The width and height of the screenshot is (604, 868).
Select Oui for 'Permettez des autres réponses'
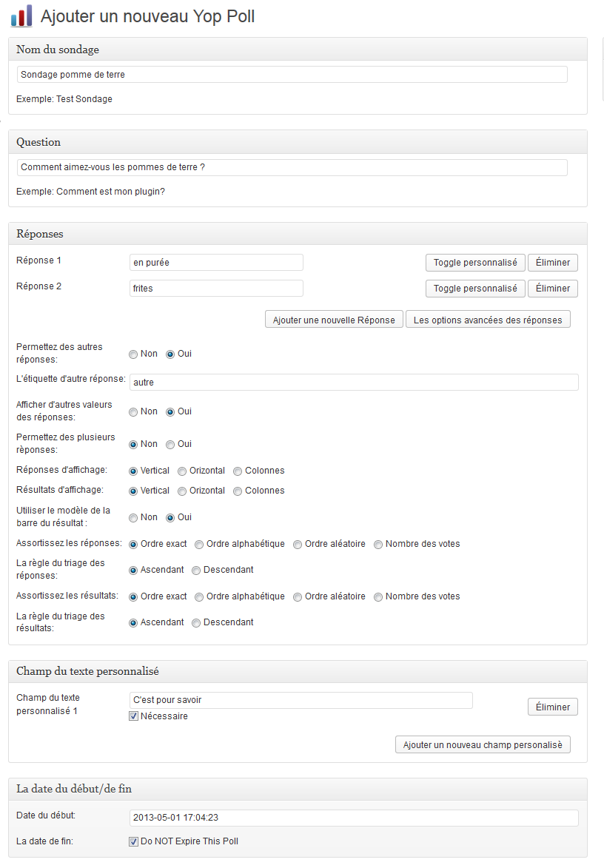[170, 354]
